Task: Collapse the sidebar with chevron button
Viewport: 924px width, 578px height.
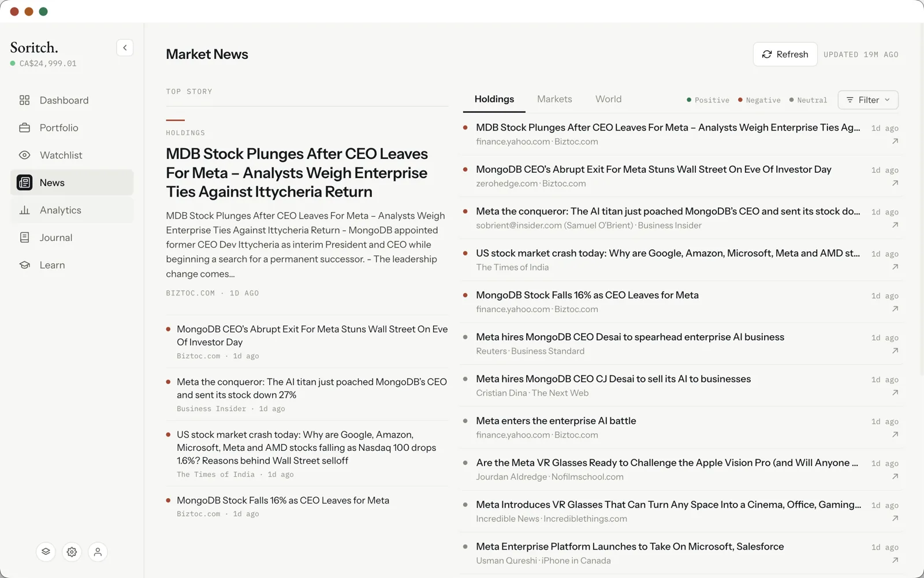Action: pyautogui.click(x=125, y=47)
